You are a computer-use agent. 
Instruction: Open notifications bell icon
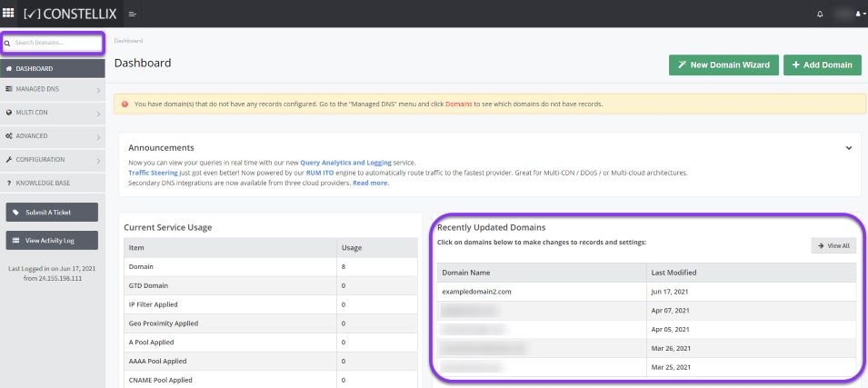pos(820,15)
